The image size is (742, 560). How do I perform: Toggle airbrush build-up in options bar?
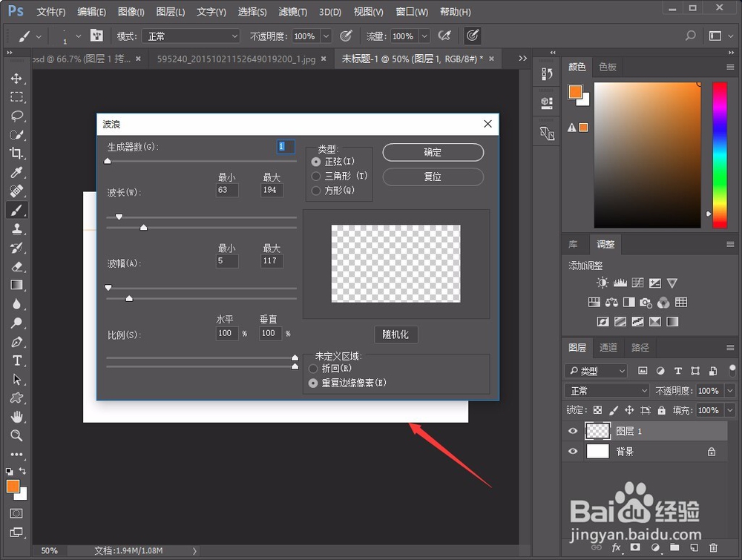point(444,36)
